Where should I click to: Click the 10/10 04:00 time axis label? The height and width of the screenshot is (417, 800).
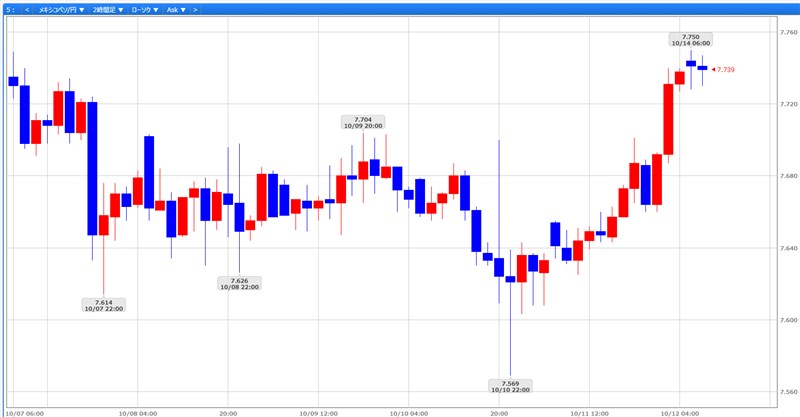pyautogui.click(x=409, y=411)
